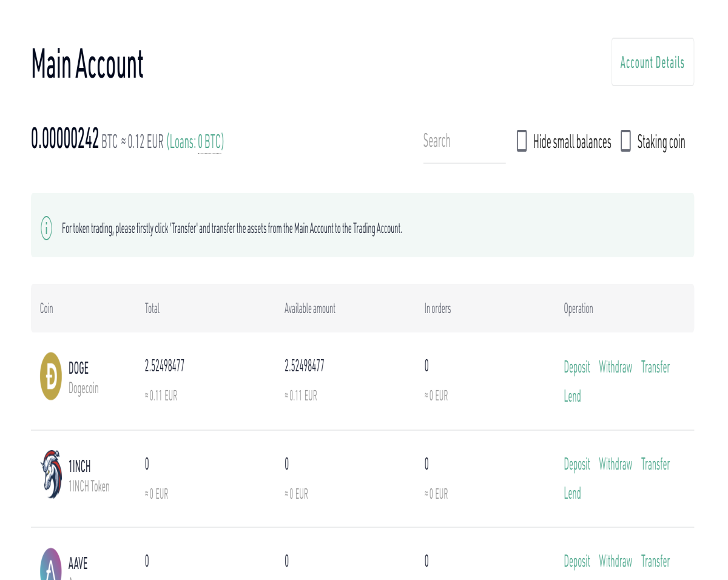The height and width of the screenshot is (580, 728).
Task: Click the Operation column header
Action: click(578, 308)
